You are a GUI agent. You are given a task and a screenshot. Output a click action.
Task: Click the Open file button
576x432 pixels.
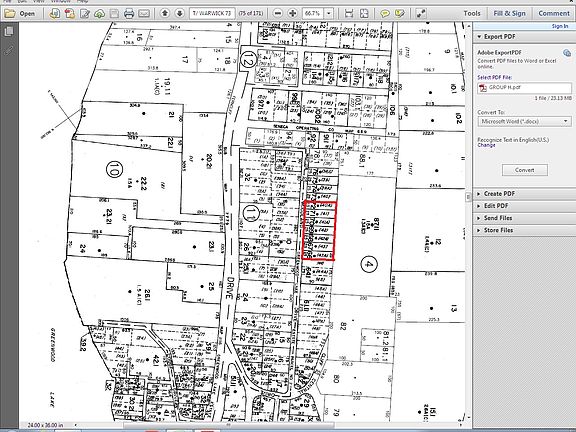point(20,14)
